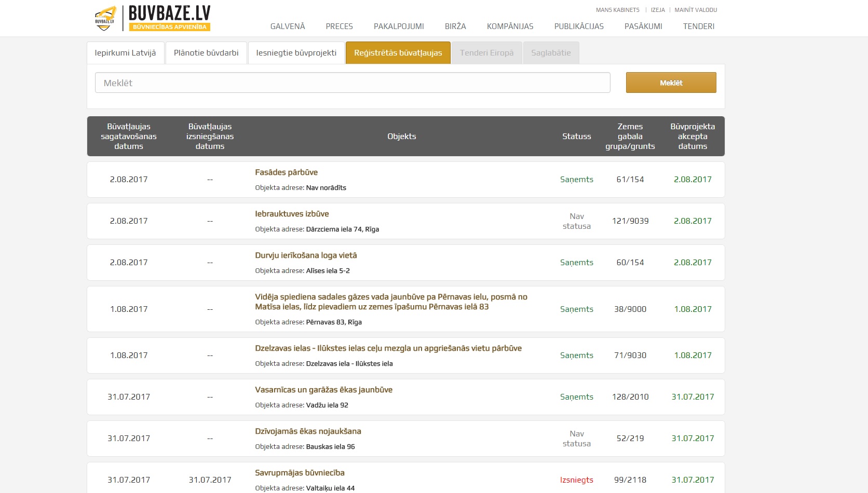
Task: Open GALVENĀ in main navigation
Action: [288, 26]
